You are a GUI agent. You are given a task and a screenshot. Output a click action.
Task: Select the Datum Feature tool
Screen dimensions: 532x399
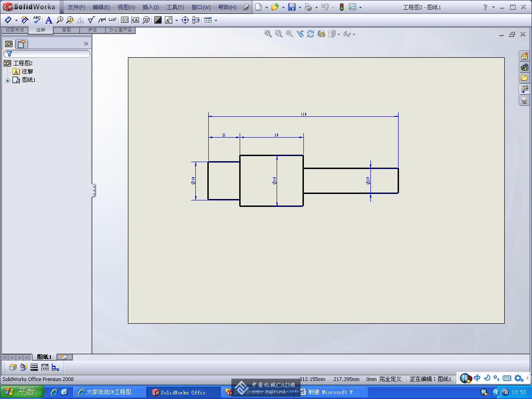point(135,20)
